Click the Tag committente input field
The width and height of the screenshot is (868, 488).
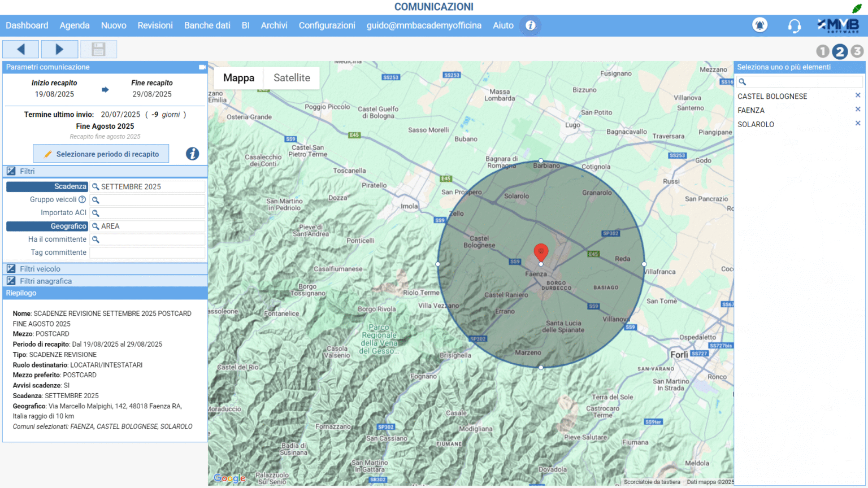pos(147,252)
